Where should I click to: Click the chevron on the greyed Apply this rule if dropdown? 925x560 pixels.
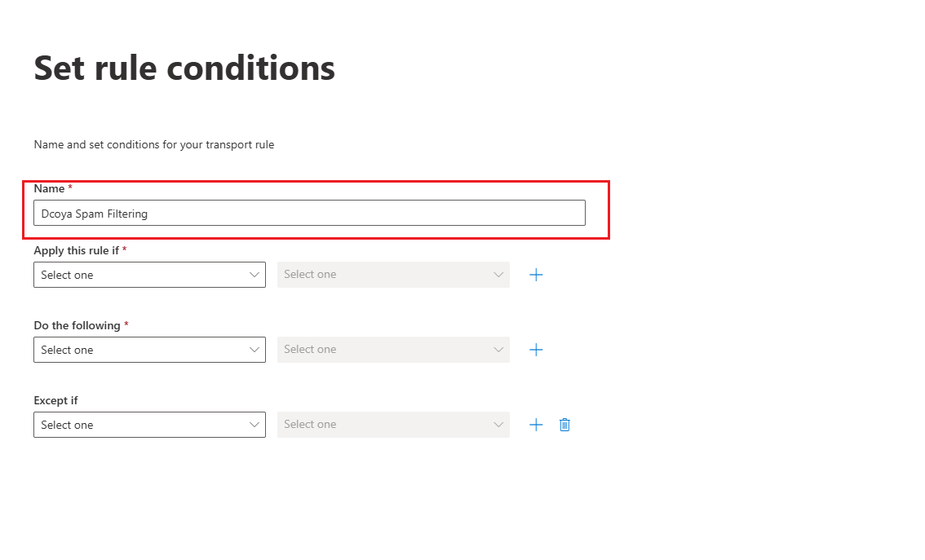point(498,275)
